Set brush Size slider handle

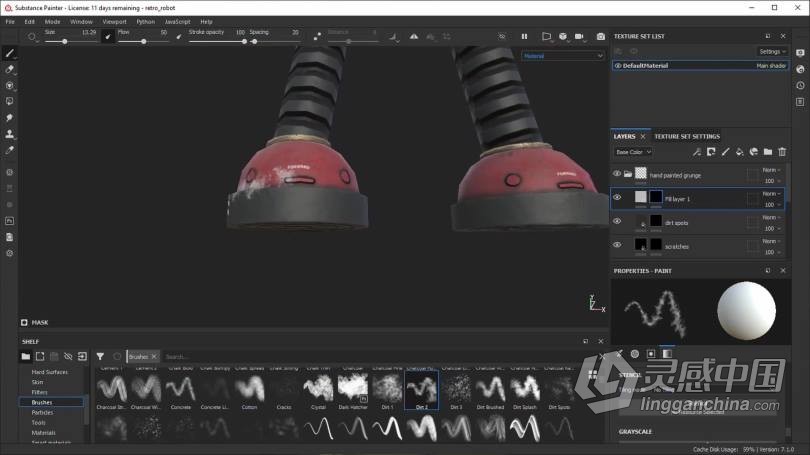pyautogui.click(x=65, y=41)
